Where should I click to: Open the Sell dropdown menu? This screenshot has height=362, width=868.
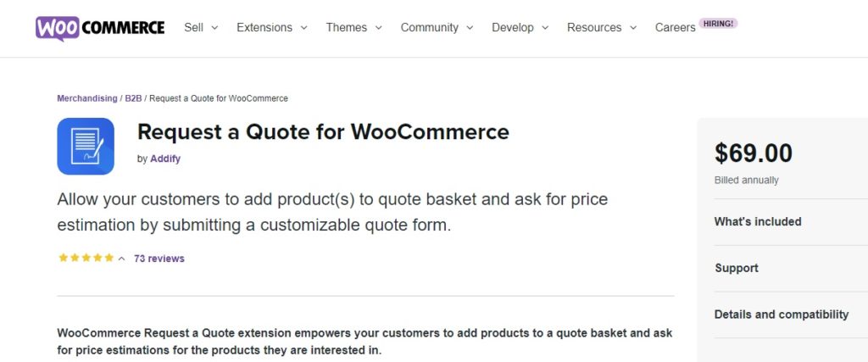coord(201,28)
